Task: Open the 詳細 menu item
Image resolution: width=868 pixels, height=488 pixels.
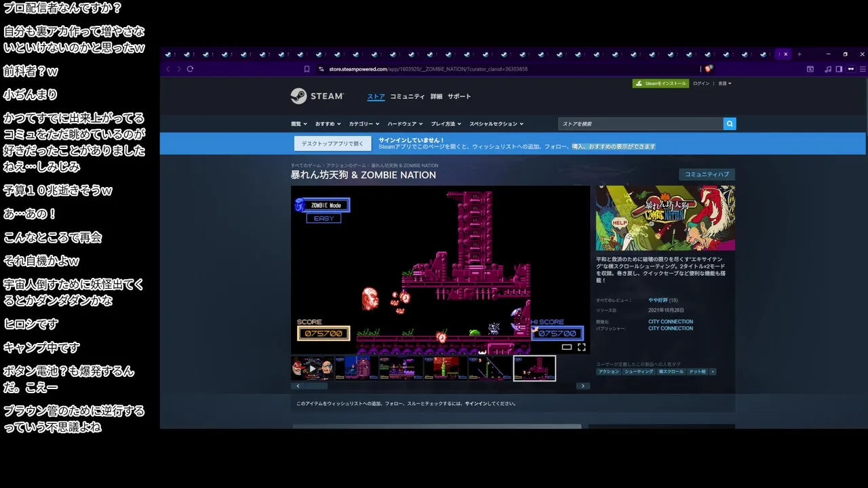Action: 436,97
